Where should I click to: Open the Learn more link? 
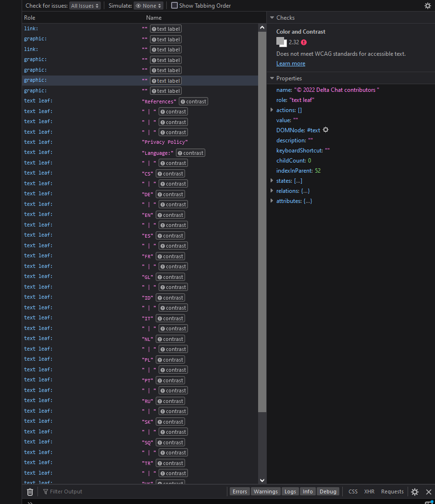[291, 63]
